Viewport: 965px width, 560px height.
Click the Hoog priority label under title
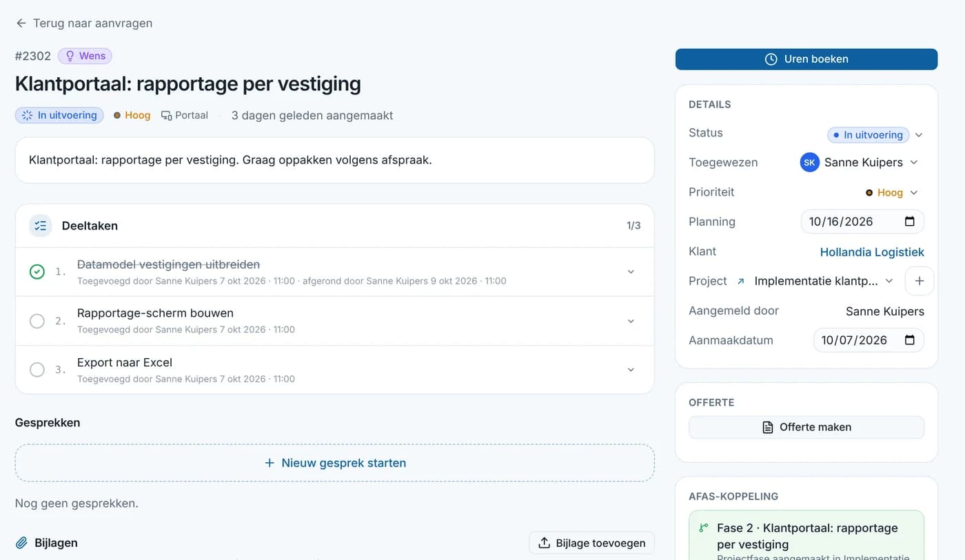132,115
